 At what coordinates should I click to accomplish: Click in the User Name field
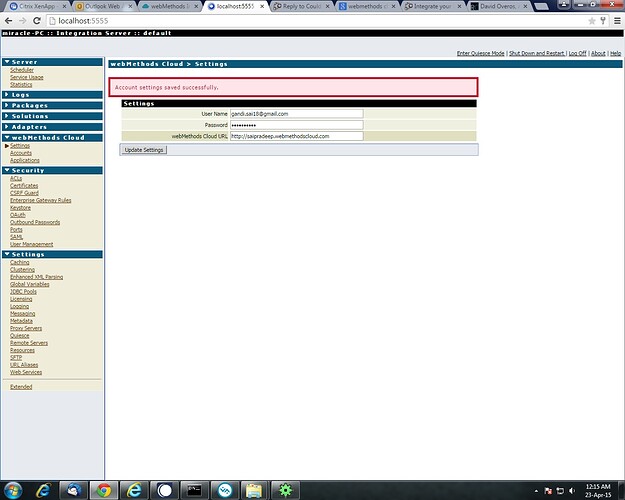click(297, 114)
